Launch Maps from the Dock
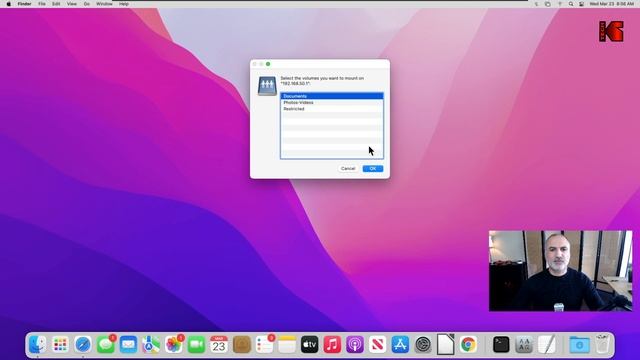The image size is (640, 360). point(151,344)
